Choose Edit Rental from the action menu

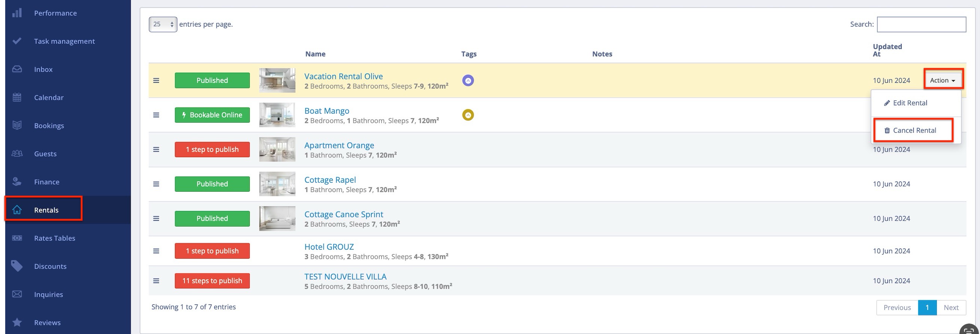tap(910, 103)
